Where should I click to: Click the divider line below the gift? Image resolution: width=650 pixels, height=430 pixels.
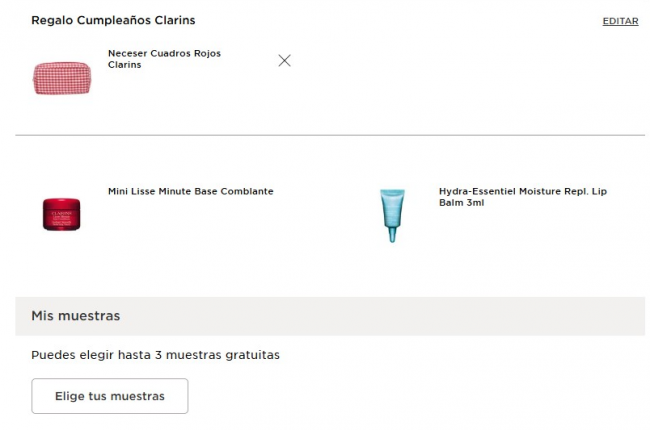pos(330,135)
